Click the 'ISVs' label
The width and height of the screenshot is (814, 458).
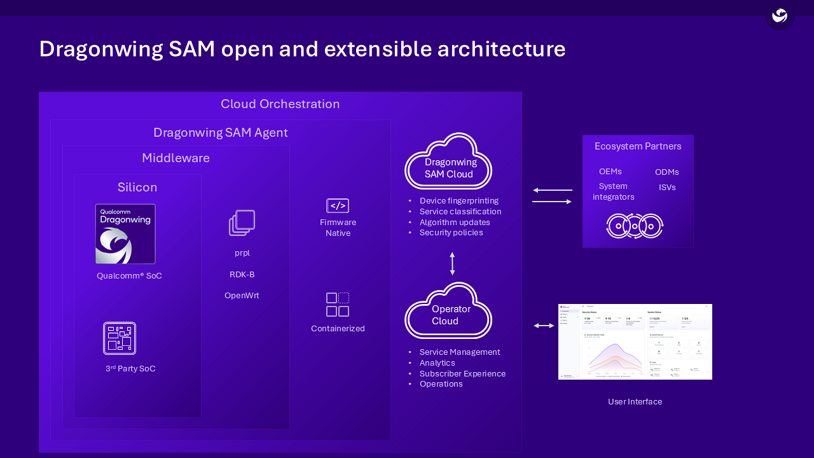[x=667, y=187]
